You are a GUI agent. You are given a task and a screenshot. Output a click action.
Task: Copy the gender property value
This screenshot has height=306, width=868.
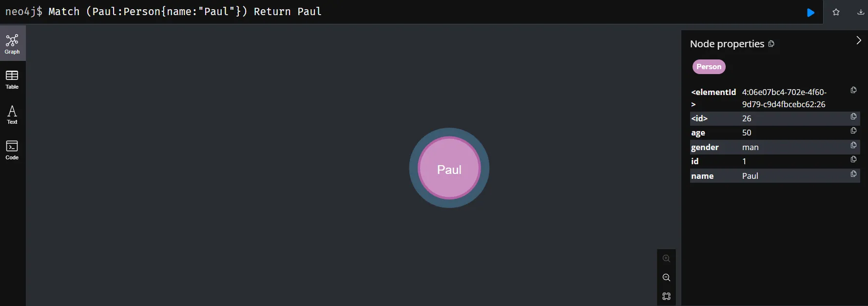pos(853,145)
